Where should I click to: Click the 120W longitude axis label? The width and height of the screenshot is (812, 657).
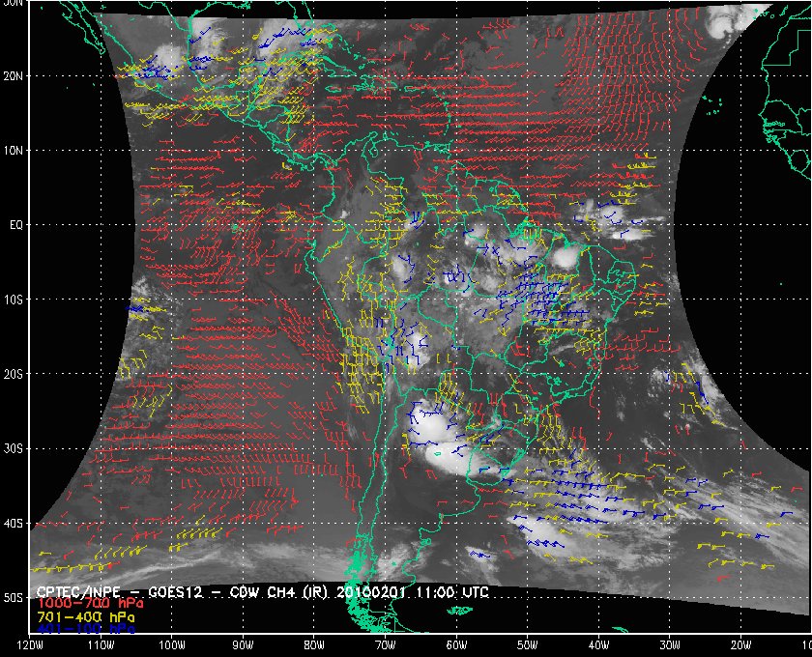30,644
